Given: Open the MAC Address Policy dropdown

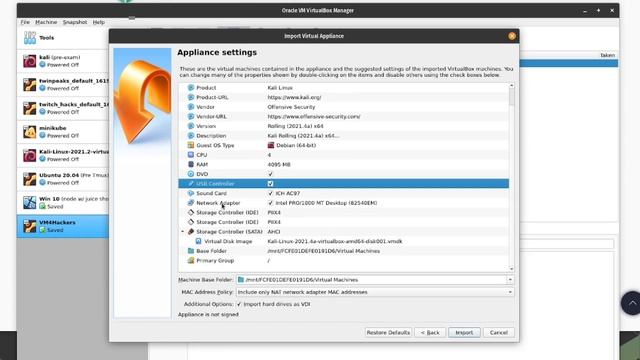Looking at the screenshot, I should tap(510, 292).
